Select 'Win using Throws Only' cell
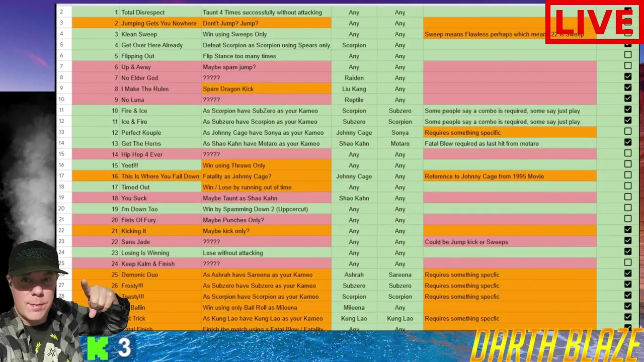 click(266, 165)
